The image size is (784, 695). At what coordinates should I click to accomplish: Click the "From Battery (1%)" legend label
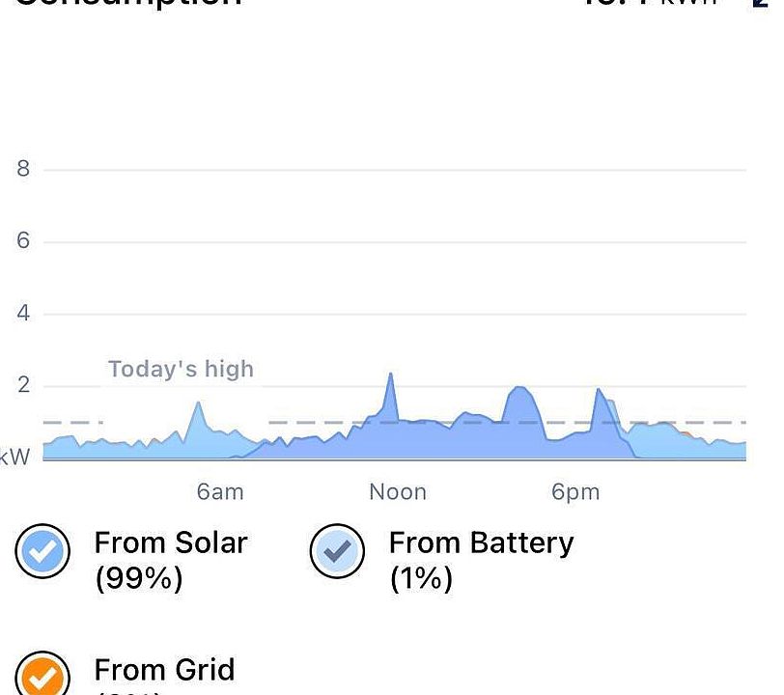click(481, 560)
